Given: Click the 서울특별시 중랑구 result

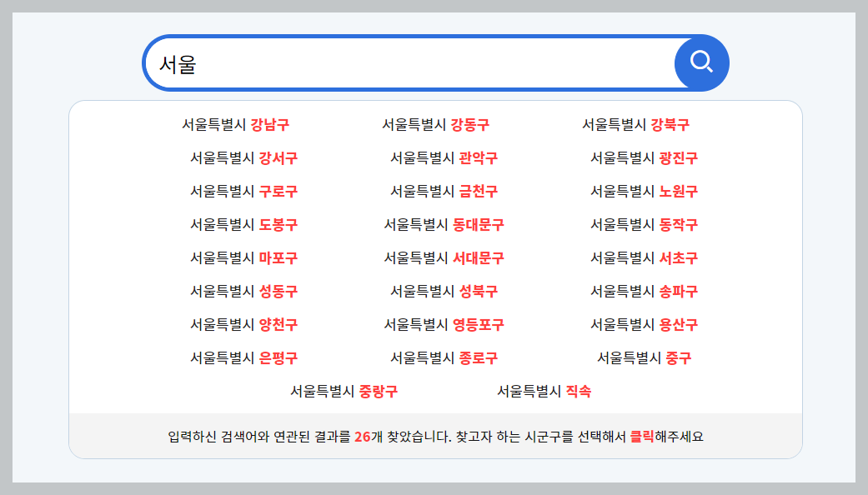Looking at the screenshot, I should pyautogui.click(x=344, y=391).
